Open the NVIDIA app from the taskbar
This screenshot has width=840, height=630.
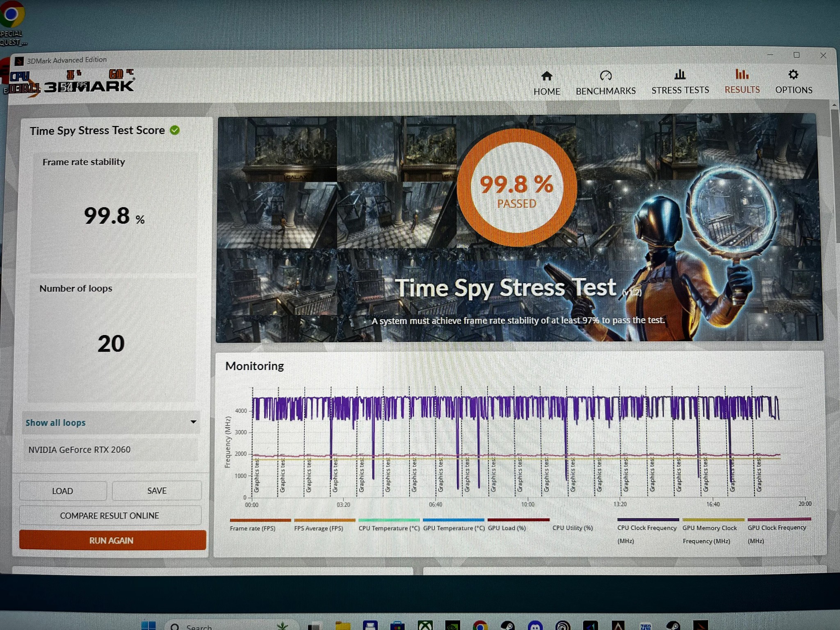[452, 625]
